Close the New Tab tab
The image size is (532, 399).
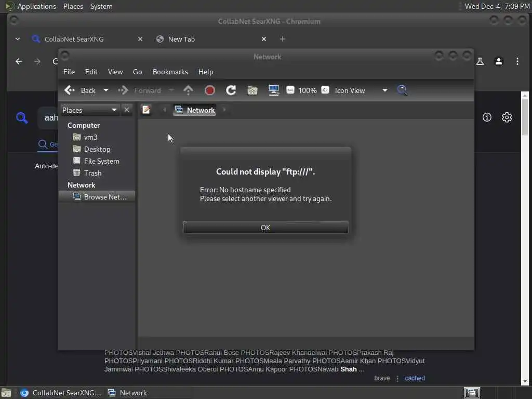coord(264,39)
